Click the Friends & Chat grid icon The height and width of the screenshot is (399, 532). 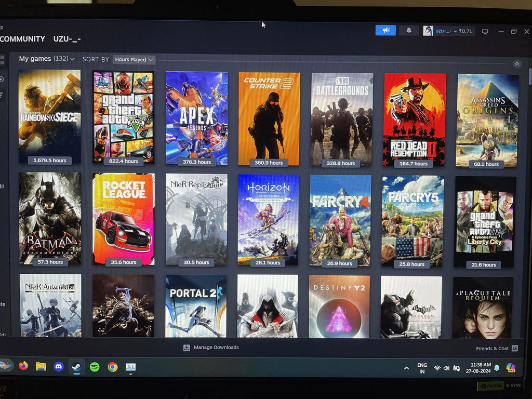[x=515, y=348]
